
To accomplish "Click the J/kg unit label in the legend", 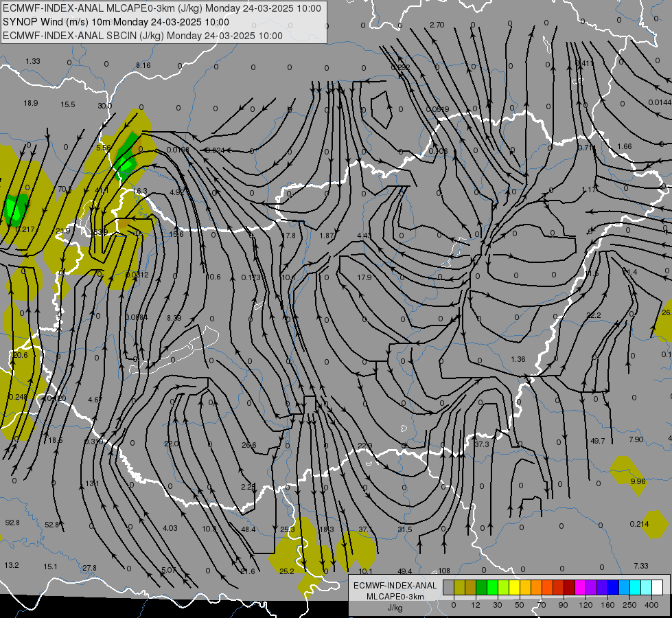I will click(395, 608).
